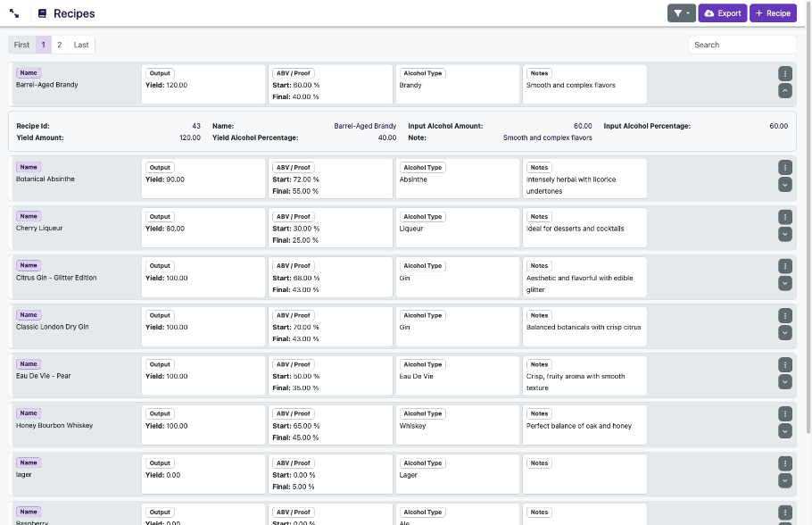Expand the Botanical Absinthe row details

coord(785,185)
